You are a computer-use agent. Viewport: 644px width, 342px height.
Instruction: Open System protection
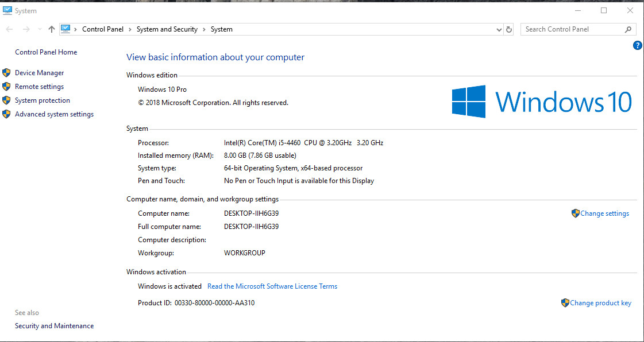coord(43,100)
